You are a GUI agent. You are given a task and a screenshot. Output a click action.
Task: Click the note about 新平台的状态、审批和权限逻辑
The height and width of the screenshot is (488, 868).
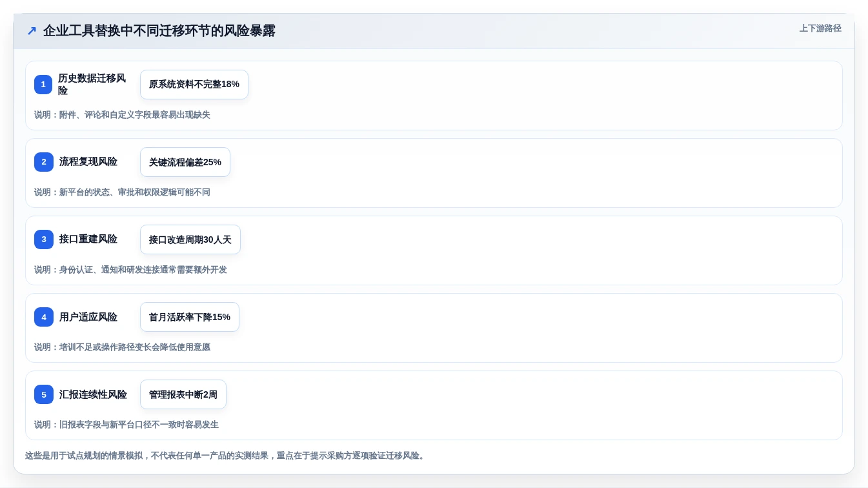coord(123,192)
